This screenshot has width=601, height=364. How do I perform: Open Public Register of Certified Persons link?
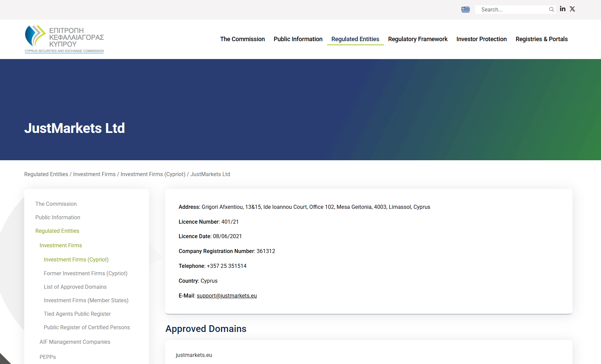point(87,327)
